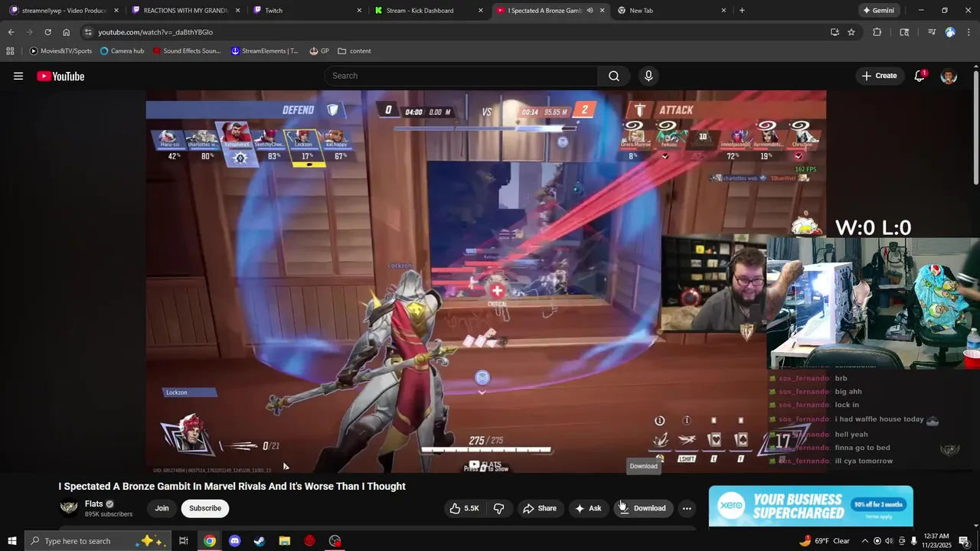
Task: Switch to the Twitch tab
Action: coord(306,11)
